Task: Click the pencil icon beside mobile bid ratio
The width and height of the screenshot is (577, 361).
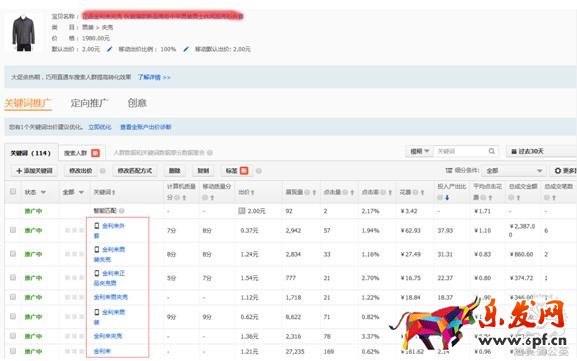Action: [186, 49]
